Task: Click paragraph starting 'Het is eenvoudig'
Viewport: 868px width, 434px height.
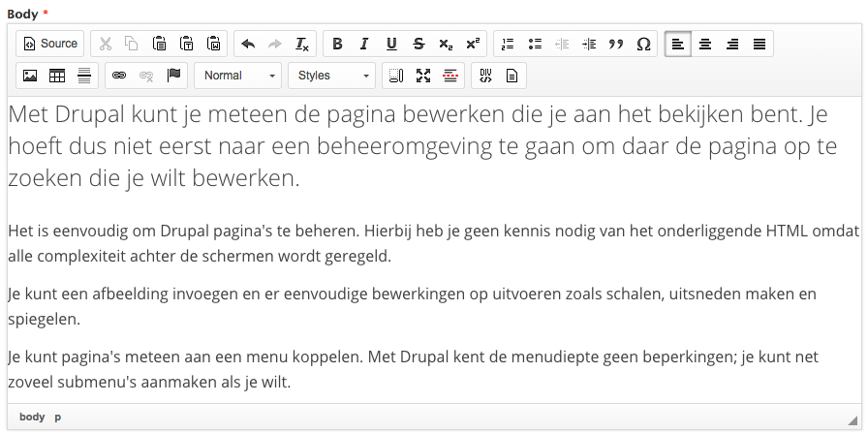Action: click(433, 244)
